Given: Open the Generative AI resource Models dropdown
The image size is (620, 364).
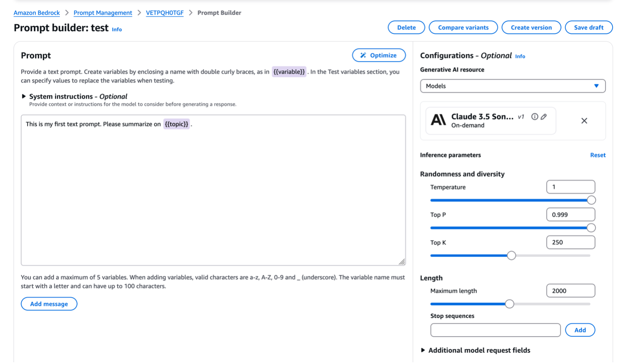Looking at the screenshot, I should 512,86.
